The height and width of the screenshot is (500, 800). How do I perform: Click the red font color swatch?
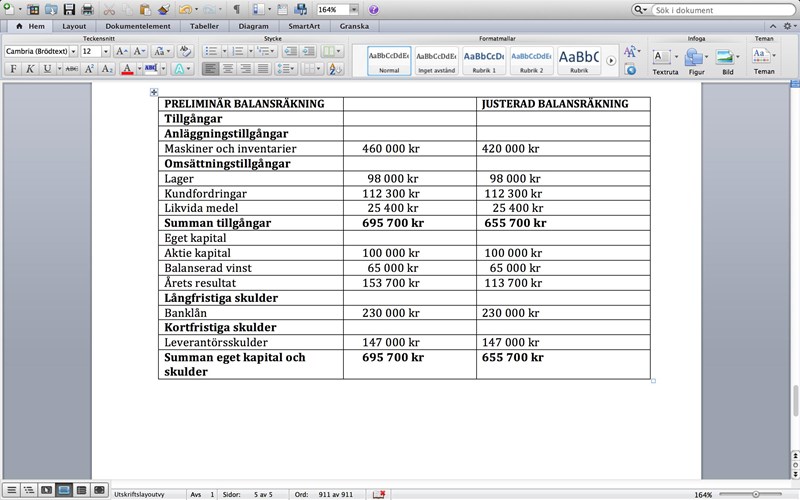[x=126, y=69]
